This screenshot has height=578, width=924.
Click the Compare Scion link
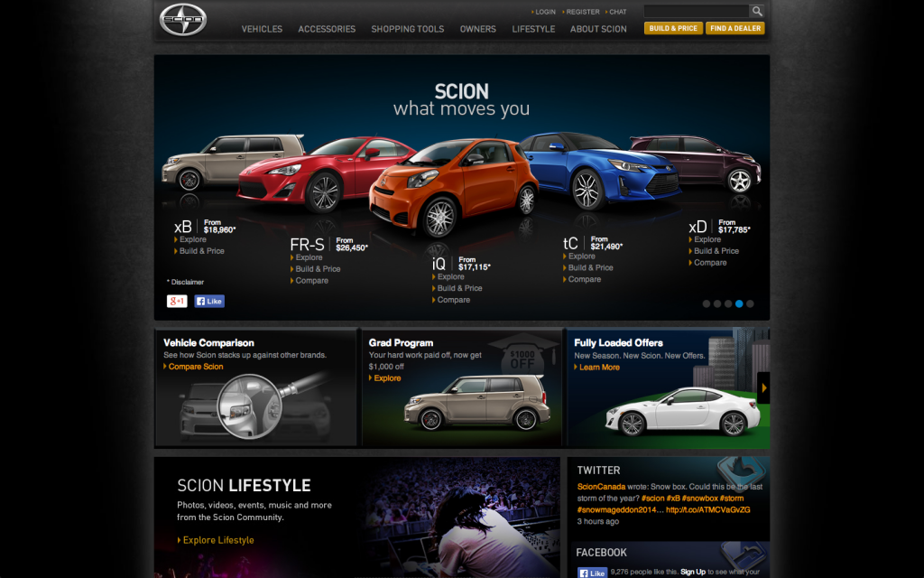point(196,367)
